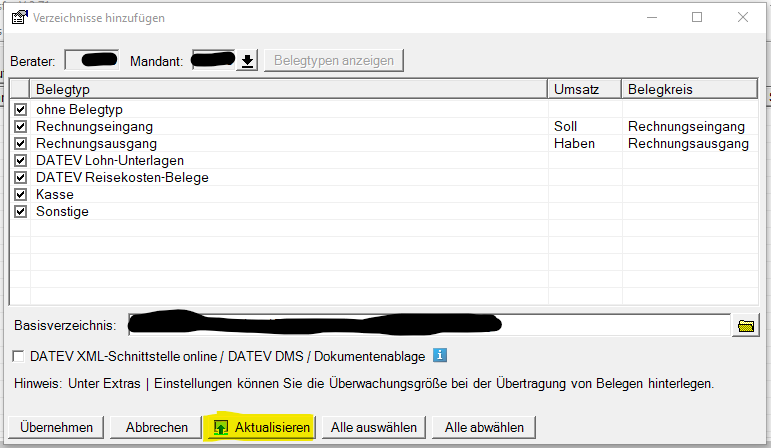771x448 pixels.
Task: Enable DATEV XML-Schnittstelle online option
Action: tap(18, 356)
